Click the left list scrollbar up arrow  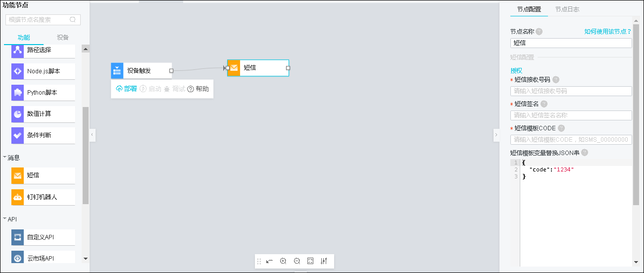pos(86,49)
